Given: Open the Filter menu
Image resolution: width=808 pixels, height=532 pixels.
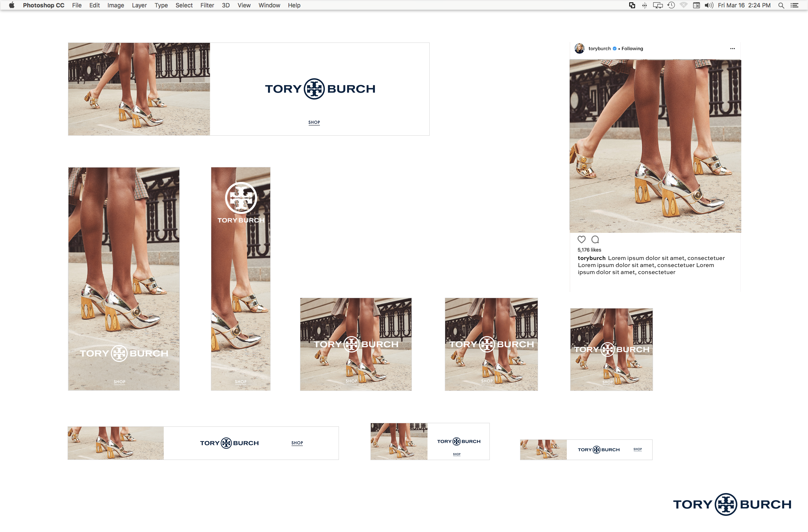Looking at the screenshot, I should tap(207, 5).
